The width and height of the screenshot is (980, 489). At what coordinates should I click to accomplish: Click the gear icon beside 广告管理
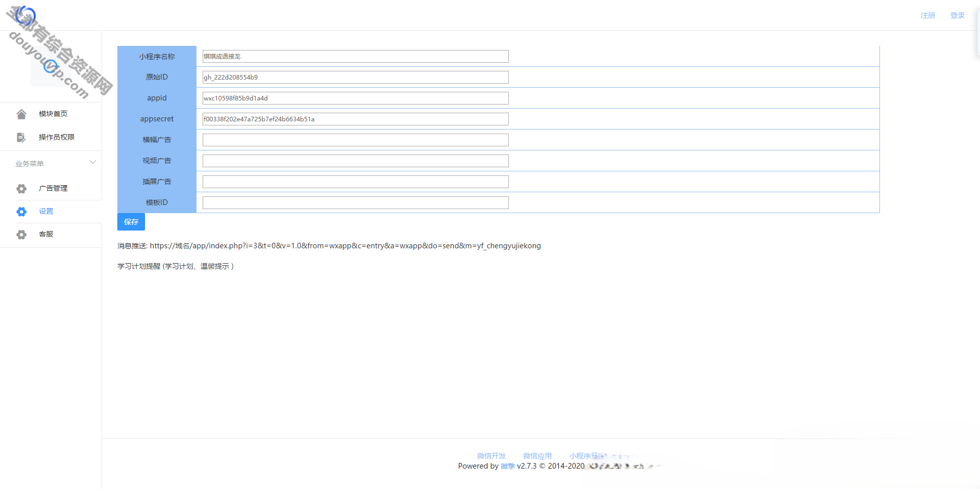point(21,189)
